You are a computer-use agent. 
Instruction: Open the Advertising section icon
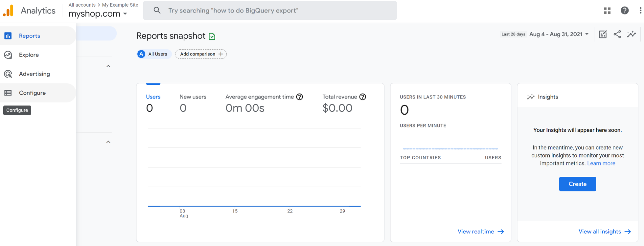coord(8,74)
